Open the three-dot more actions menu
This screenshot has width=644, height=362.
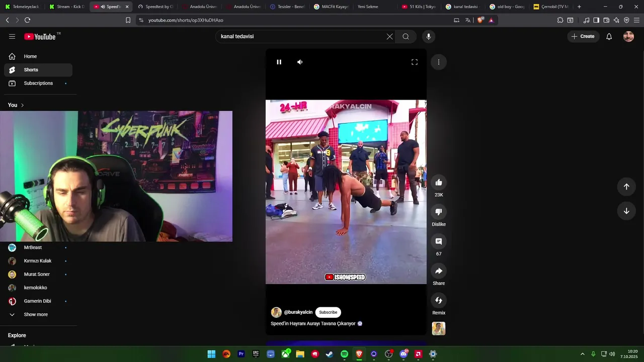coord(439,62)
